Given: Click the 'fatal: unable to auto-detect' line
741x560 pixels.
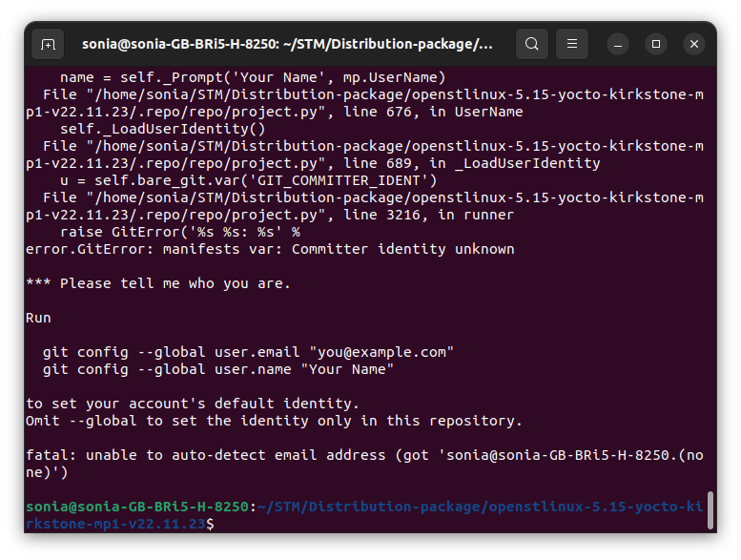Looking at the screenshot, I should 364,464.
